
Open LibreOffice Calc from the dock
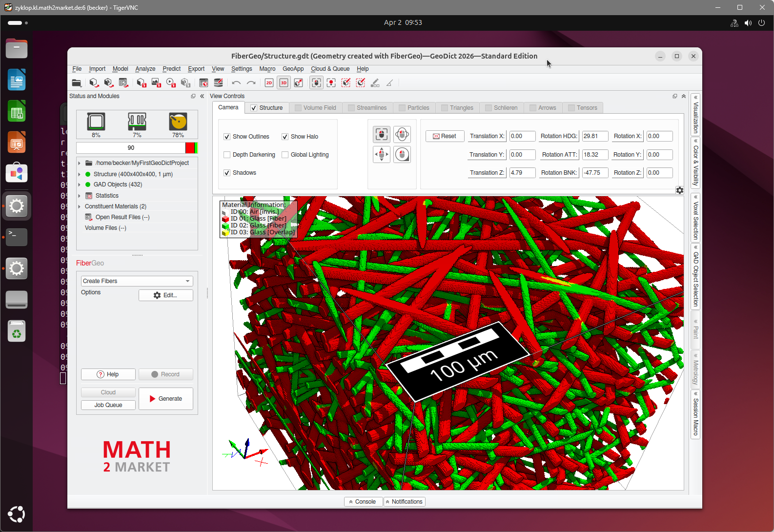(17, 111)
